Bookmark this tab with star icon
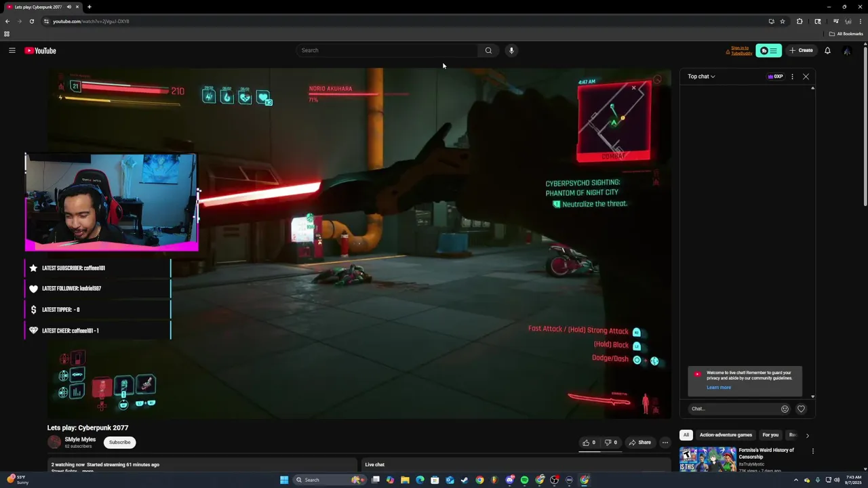 coord(783,21)
